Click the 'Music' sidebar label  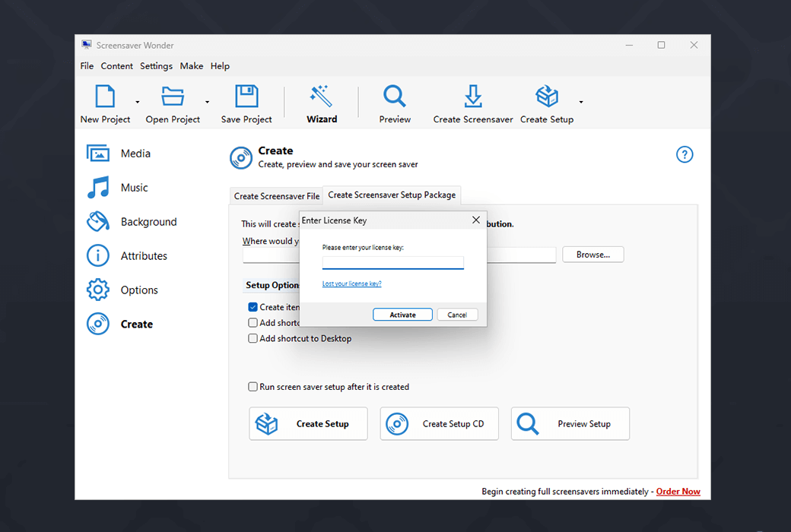click(134, 188)
